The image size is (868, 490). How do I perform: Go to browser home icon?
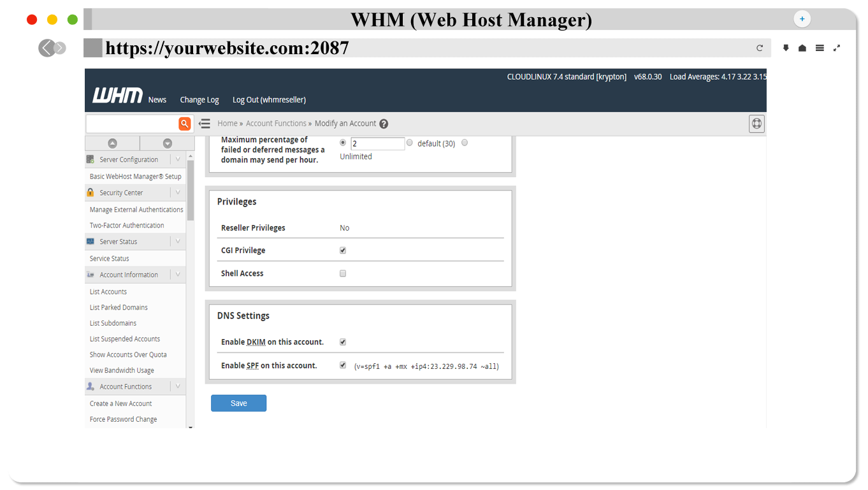coord(802,48)
